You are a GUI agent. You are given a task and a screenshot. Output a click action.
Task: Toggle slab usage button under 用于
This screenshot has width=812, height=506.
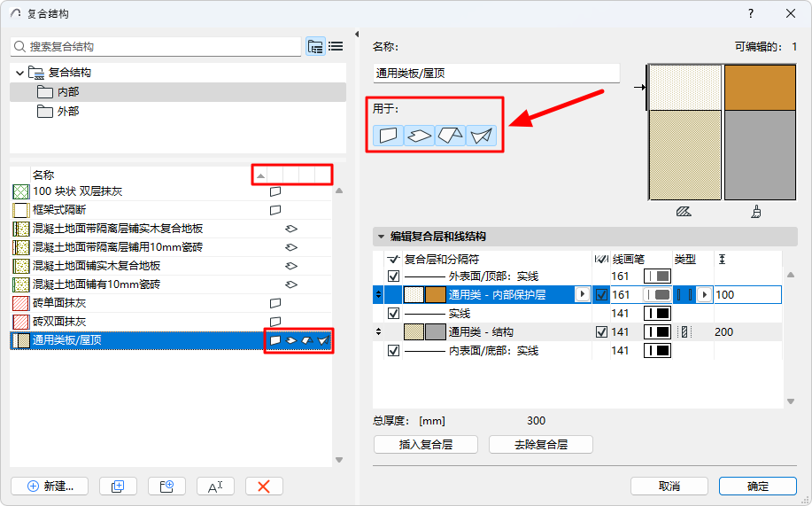point(419,136)
